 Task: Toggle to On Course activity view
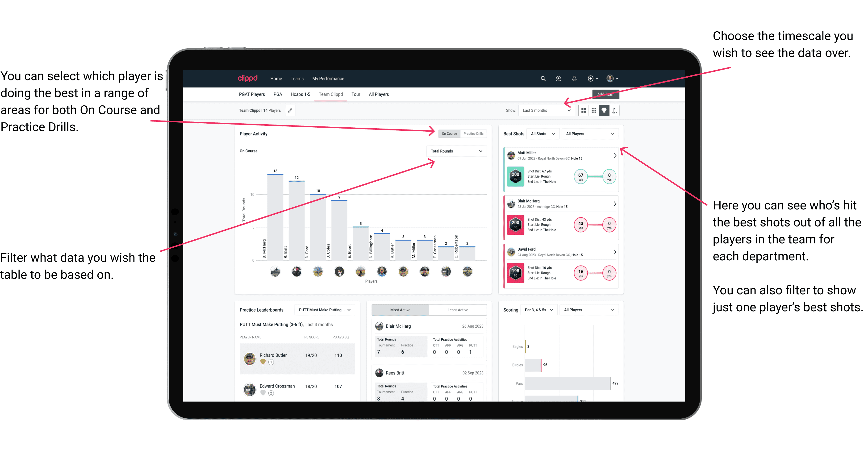[x=450, y=133]
